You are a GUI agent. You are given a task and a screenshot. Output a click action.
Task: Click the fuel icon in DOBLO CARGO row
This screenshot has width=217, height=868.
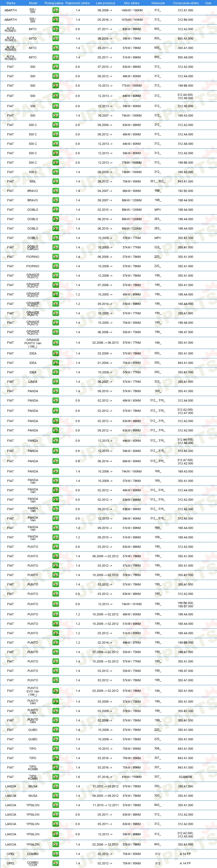pos(56,247)
